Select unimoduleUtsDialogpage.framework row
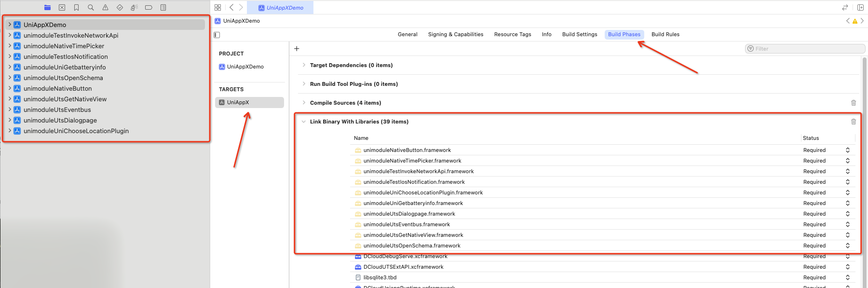 [x=603, y=214]
